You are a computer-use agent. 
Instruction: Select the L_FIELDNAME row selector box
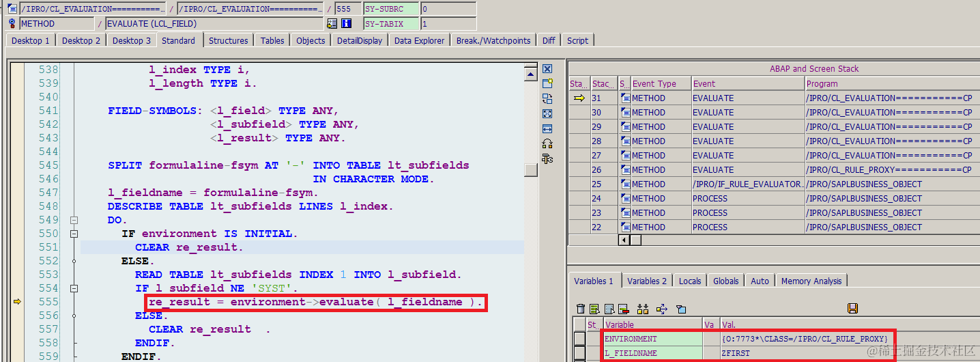point(579,354)
